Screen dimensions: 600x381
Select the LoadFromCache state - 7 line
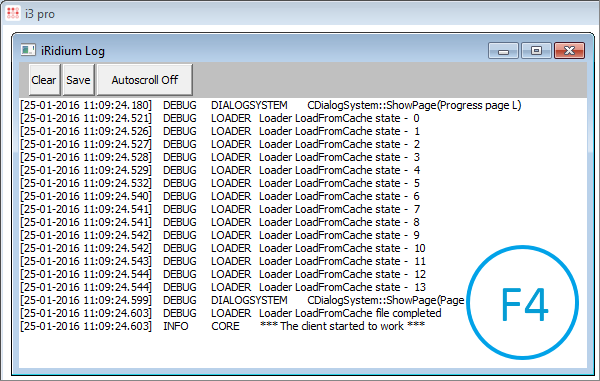[220, 209]
